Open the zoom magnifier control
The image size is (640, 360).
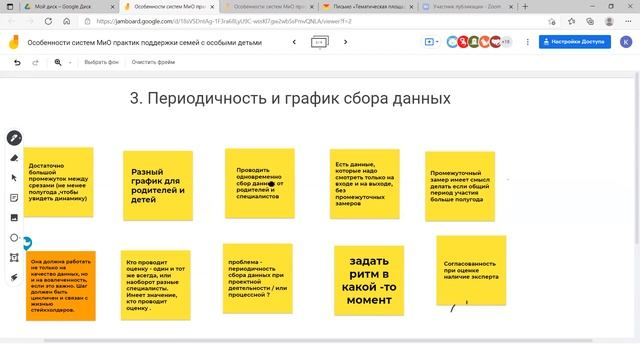(58, 62)
